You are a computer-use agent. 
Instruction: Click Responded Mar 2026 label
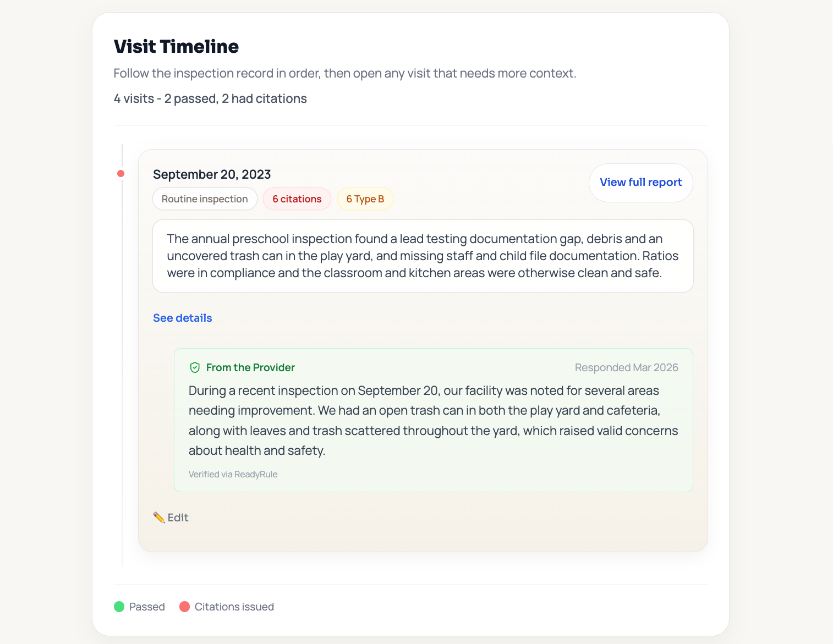point(627,367)
